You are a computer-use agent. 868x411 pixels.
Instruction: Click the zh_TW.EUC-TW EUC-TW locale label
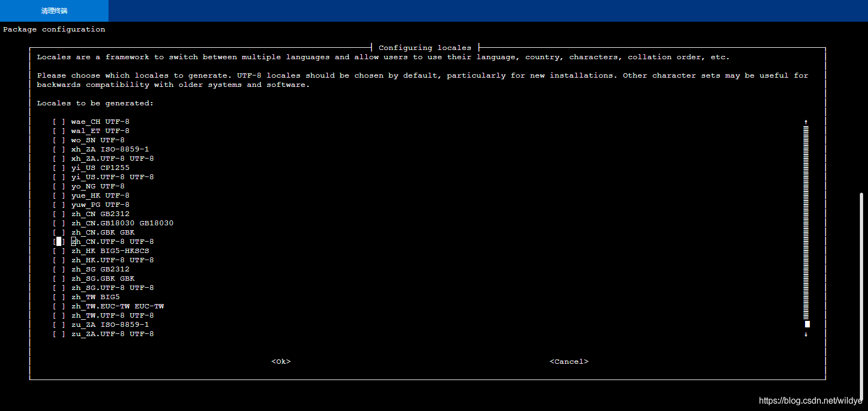click(117, 306)
